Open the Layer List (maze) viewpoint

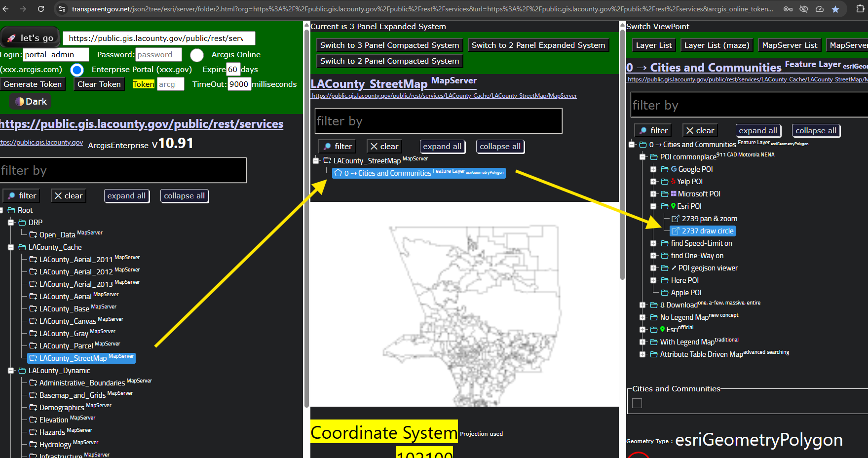717,45
